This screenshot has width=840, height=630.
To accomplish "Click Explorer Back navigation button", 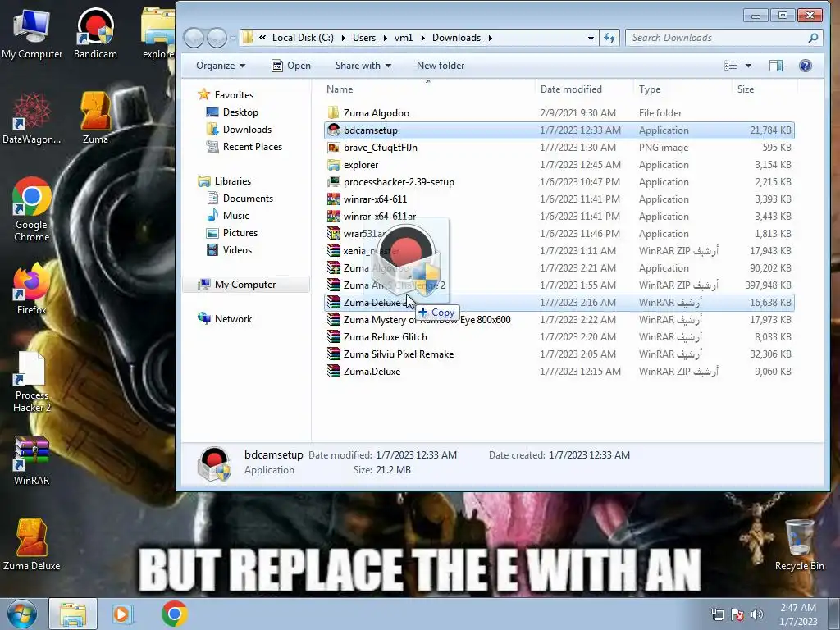I will [x=194, y=38].
